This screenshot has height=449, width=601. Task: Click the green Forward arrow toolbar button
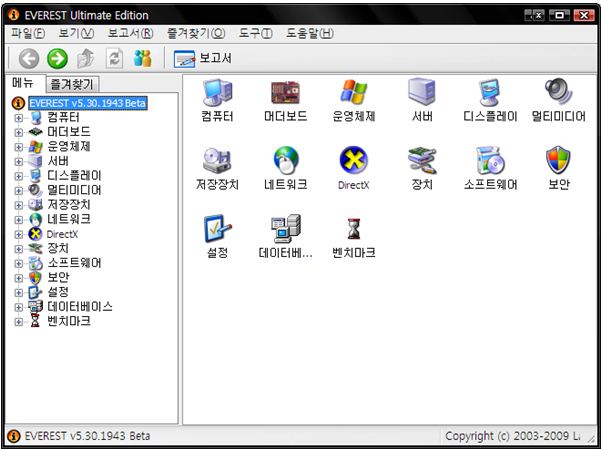tap(57, 59)
